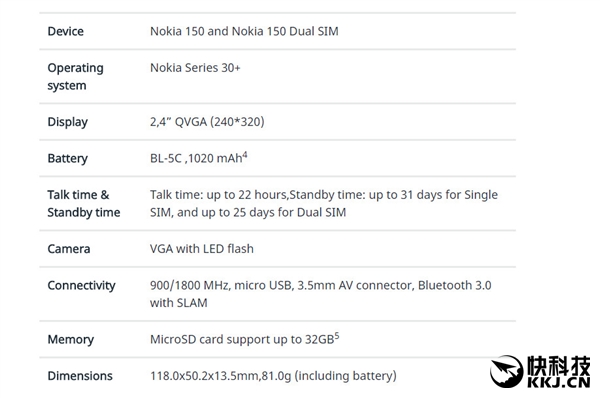Select the Memory row label

tap(71, 340)
